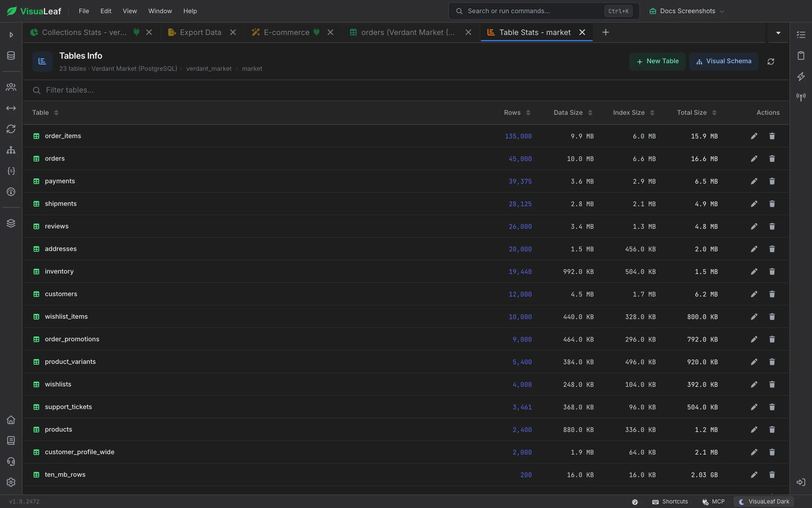Open the schema hierarchy sidebar icon
812x508 pixels.
click(x=11, y=150)
